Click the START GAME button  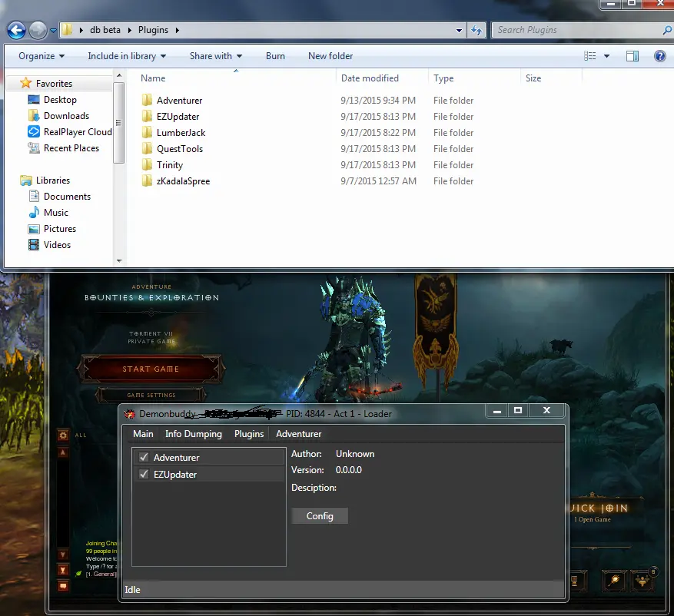(151, 369)
